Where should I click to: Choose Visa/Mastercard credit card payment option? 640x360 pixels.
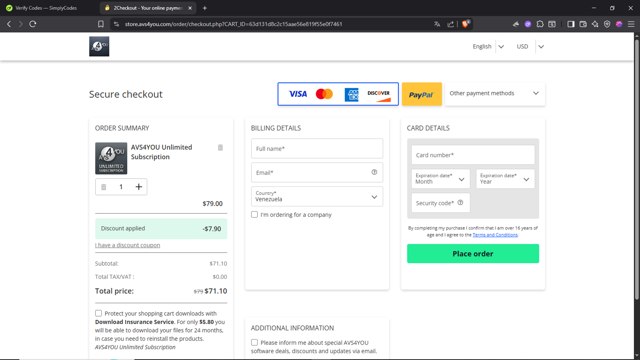(x=338, y=94)
